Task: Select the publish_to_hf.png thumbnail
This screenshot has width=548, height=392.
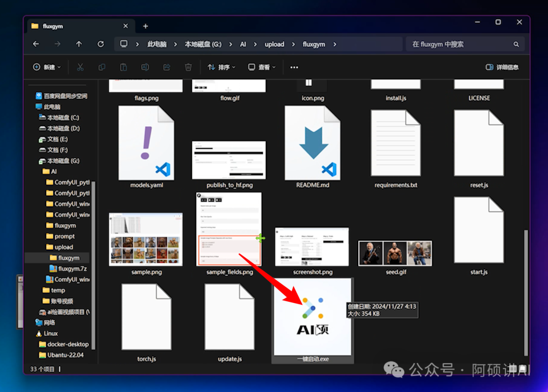Action: 229,160
